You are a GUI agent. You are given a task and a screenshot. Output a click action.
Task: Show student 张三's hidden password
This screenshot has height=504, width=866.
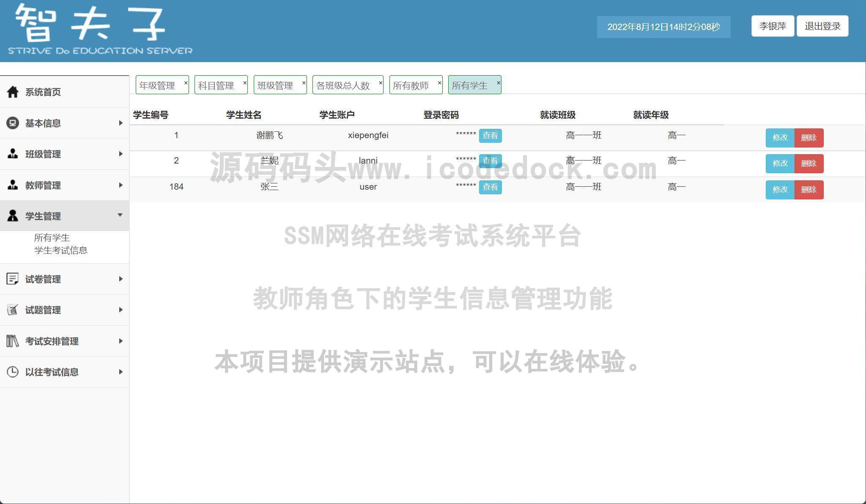(490, 187)
